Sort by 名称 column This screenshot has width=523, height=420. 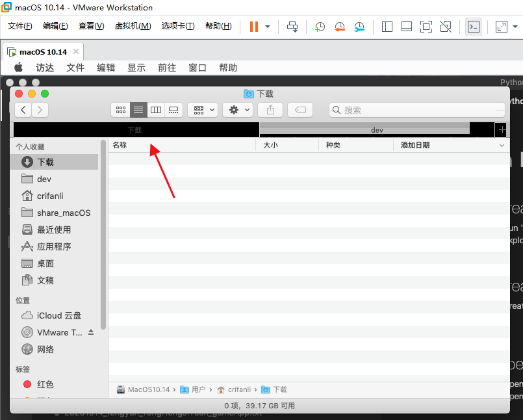click(x=182, y=145)
